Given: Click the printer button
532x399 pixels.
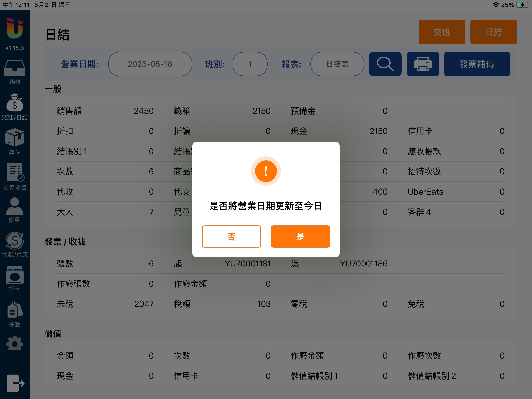Looking at the screenshot, I should [x=423, y=64].
